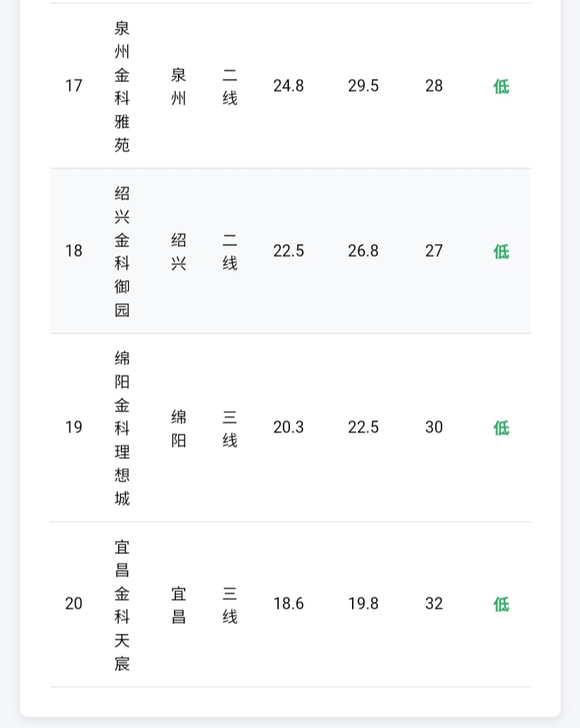
Task: Click the 低 status for 宜昌金科天宸
Action: click(x=501, y=604)
